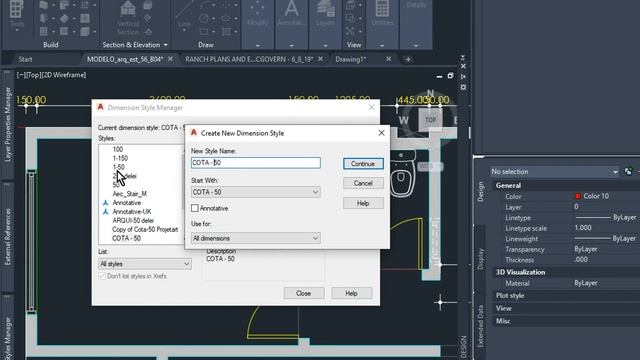Open the List All styles dropdown
This screenshot has height=360, width=640.
point(144,264)
